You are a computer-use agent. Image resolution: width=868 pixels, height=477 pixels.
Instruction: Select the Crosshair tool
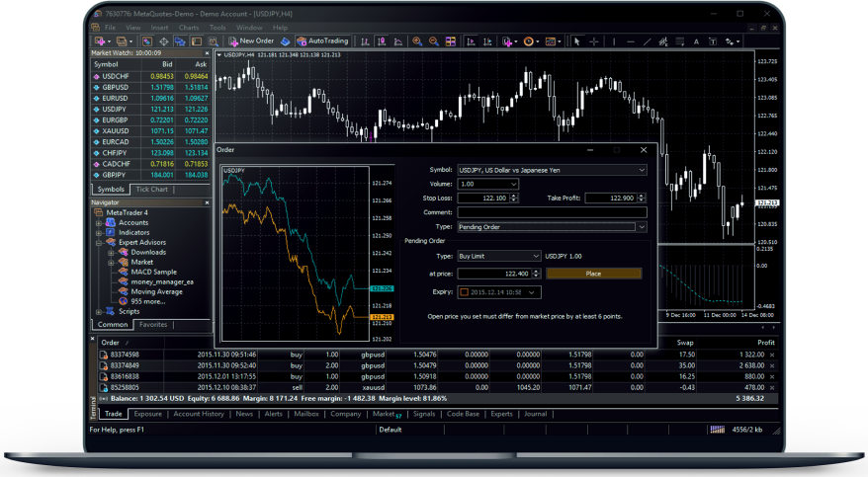coord(594,41)
